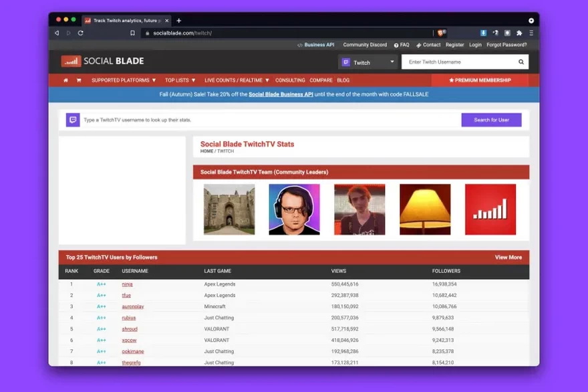Bookmark the page using the bookmark icon

point(132,33)
